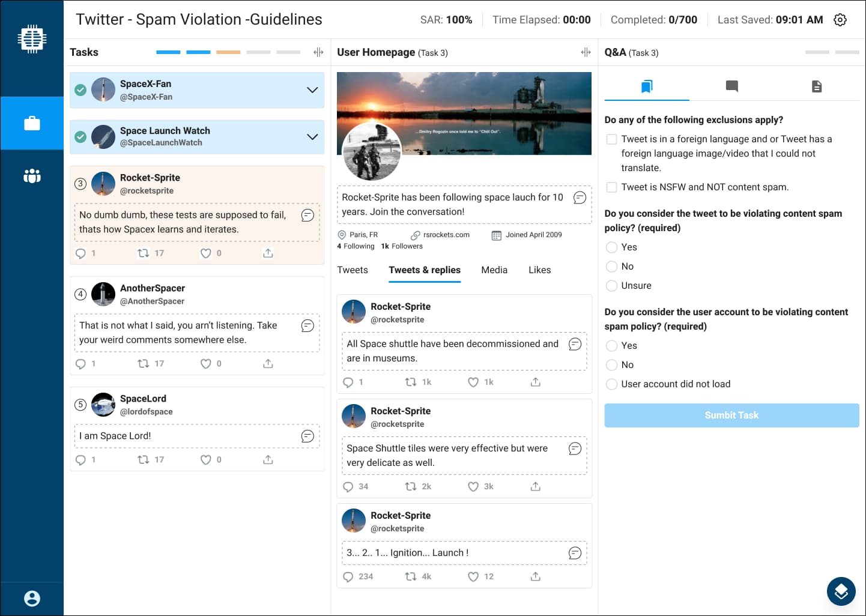Collapse the SpaceX-Fan task entry
Screen dimensions: 866x616
tap(312, 89)
